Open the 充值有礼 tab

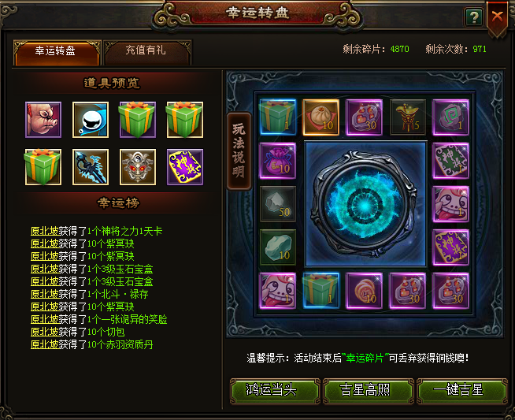(146, 52)
